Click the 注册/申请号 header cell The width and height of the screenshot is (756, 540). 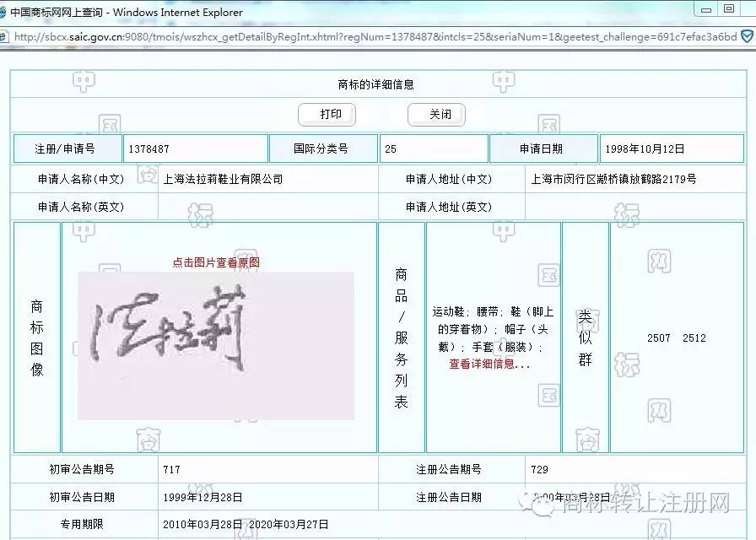click(67, 148)
